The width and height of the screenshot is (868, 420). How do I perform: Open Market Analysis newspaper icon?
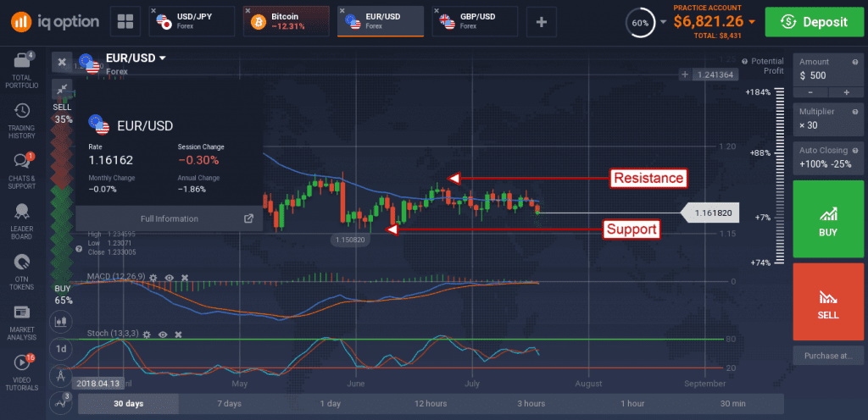click(x=21, y=312)
